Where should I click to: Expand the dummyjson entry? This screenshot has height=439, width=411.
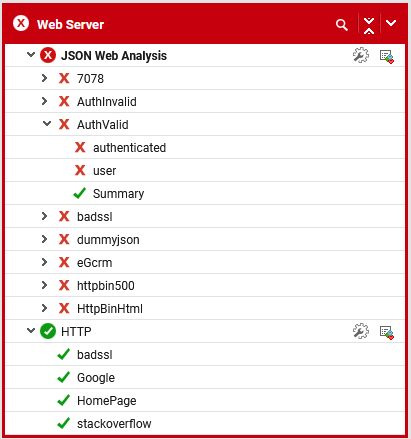(x=44, y=239)
